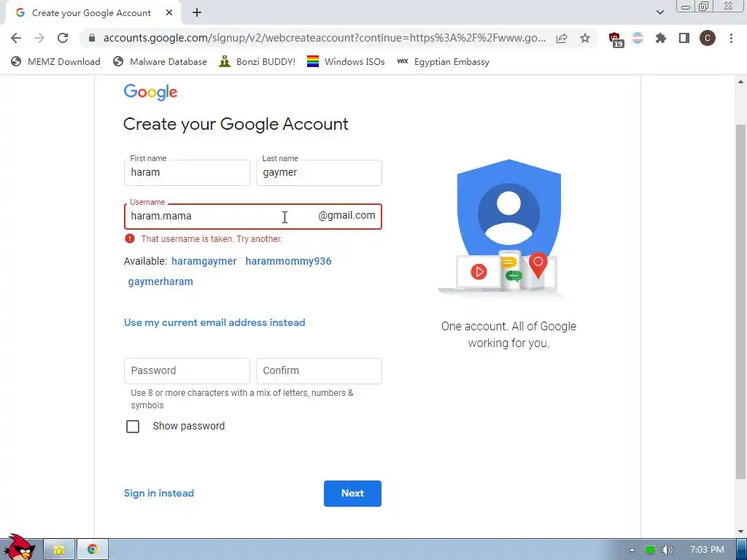Image resolution: width=747 pixels, height=560 pixels.
Task: Click the browser forward arrow
Action: click(39, 38)
